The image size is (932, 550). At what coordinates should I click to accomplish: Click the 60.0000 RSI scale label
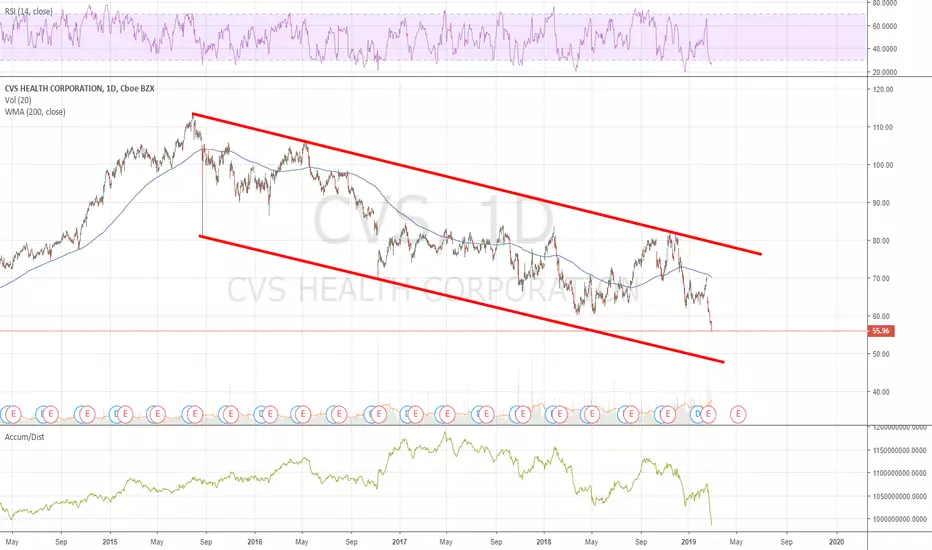coord(886,26)
